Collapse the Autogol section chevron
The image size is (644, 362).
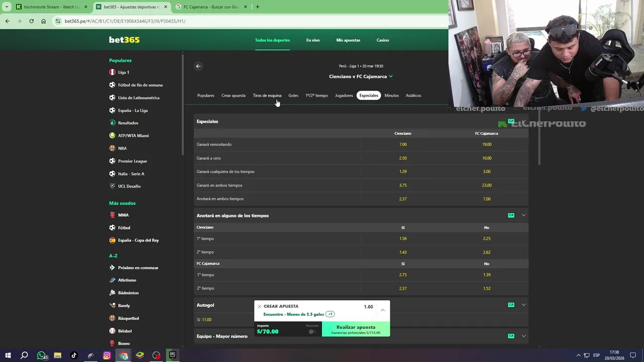[x=524, y=305]
